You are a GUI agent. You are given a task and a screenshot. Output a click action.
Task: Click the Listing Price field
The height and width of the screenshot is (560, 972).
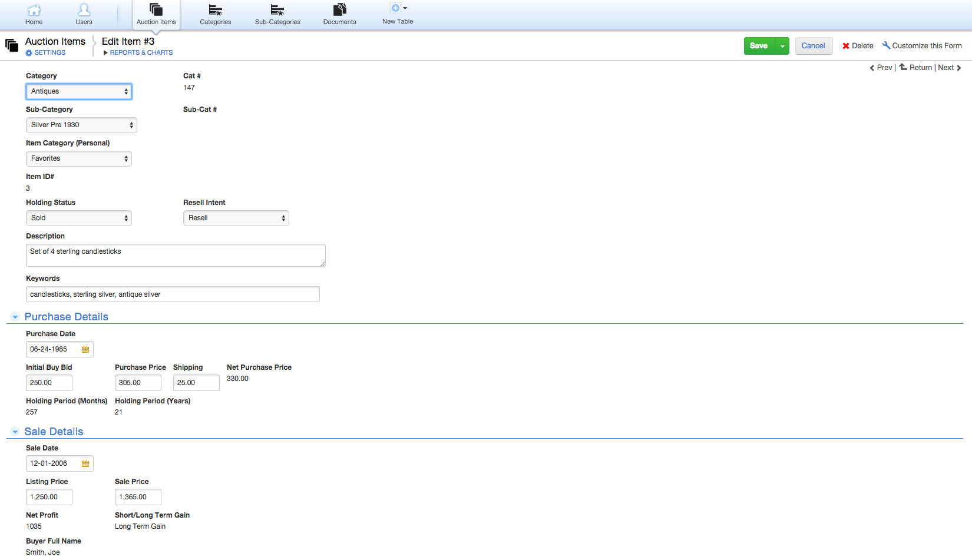pyautogui.click(x=49, y=497)
